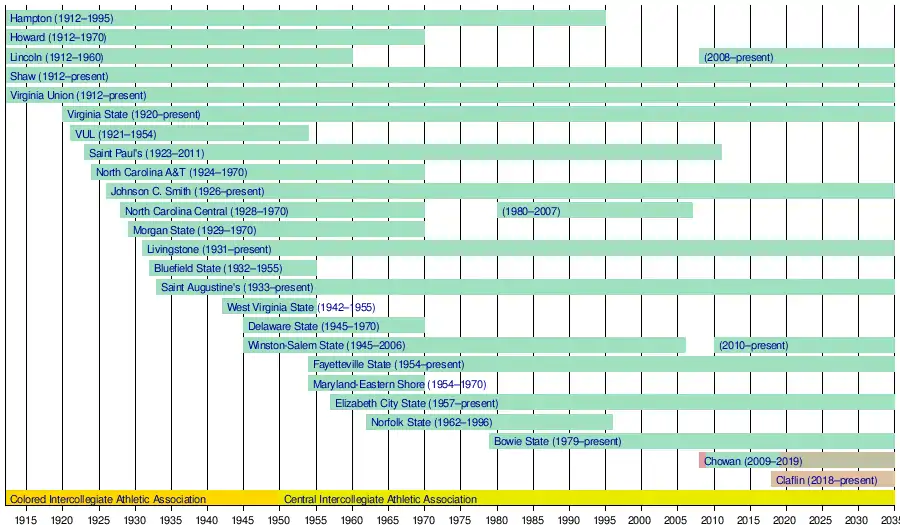Open the Shaw (1912–present) link
Viewport: 900px width, 525px height.
59,76
